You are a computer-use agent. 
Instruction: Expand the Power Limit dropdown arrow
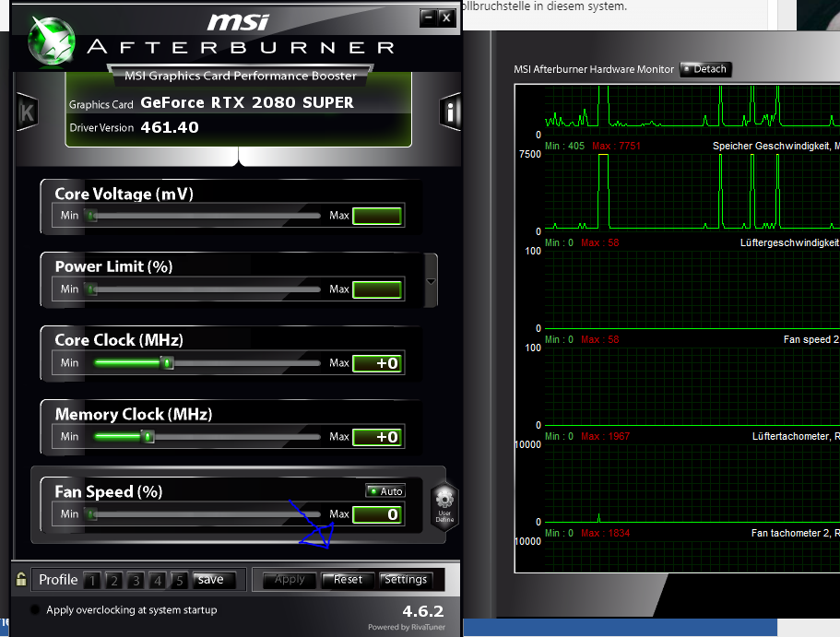tap(431, 281)
